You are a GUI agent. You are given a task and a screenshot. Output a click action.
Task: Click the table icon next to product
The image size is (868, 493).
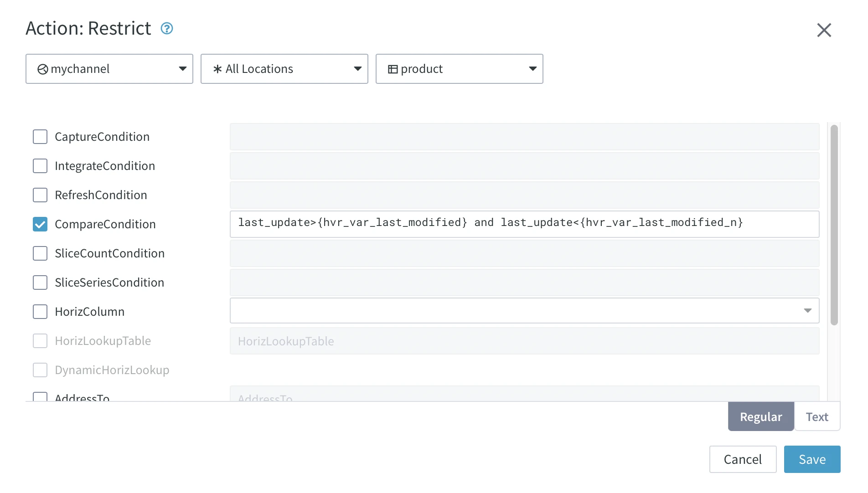click(x=393, y=69)
